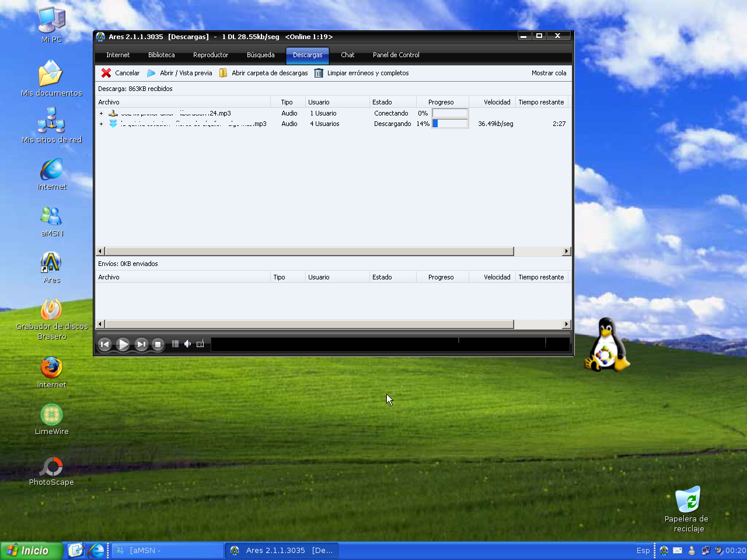The height and width of the screenshot is (560, 747).
Task: Sort downloads by the Velocidad column header
Action: (497, 102)
